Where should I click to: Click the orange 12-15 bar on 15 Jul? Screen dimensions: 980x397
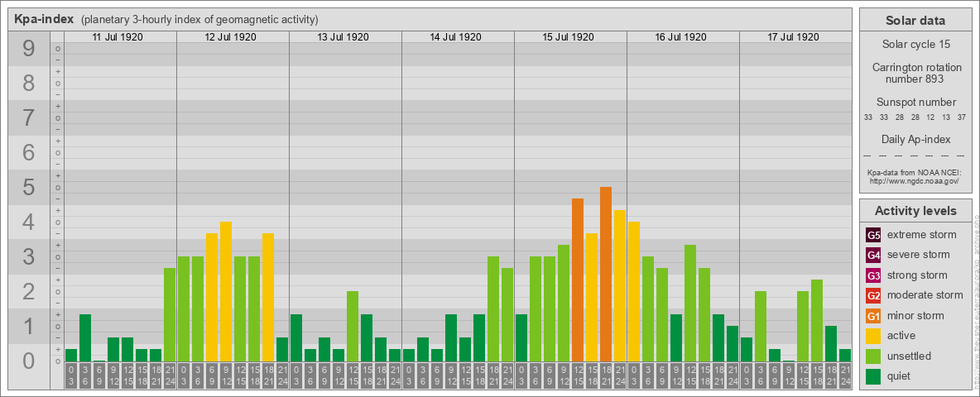coord(578,280)
